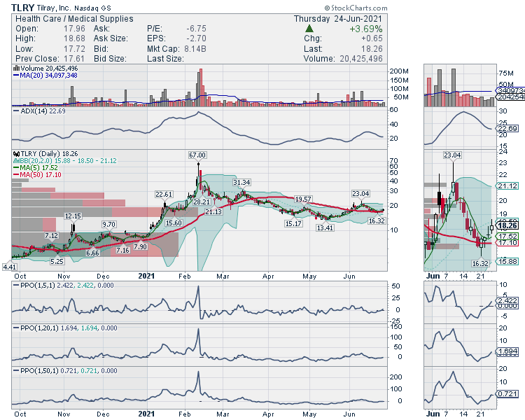
Task: Click the 23.04 annotation on main chart
Action: [x=360, y=194]
